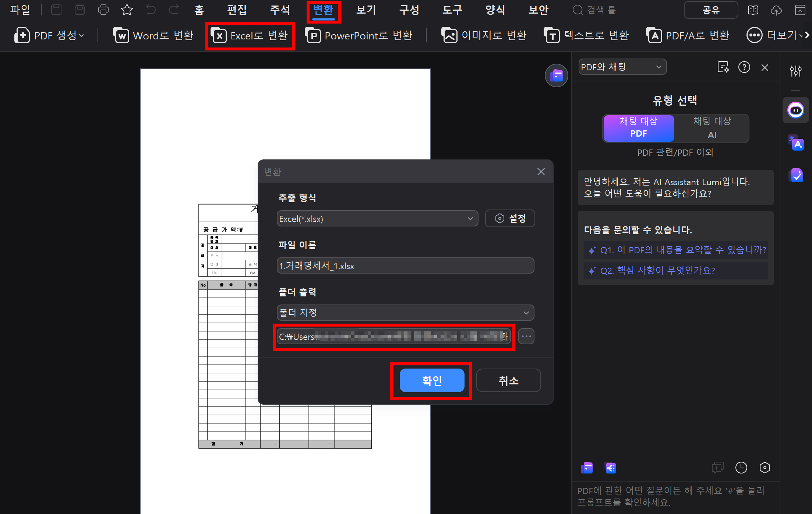The image size is (812, 514).
Task: Switch to the 편집 tab
Action: (237, 10)
